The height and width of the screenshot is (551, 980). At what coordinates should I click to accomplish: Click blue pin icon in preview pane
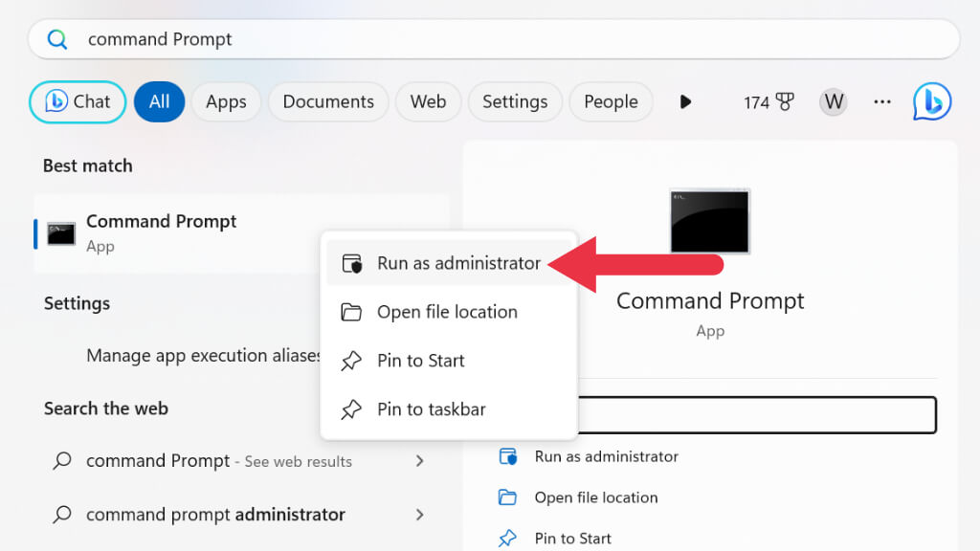[507, 538]
